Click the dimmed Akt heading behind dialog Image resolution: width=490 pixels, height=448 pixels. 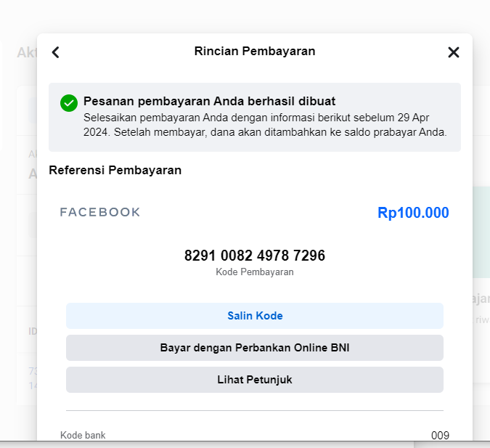pyautogui.click(x=27, y=52)
